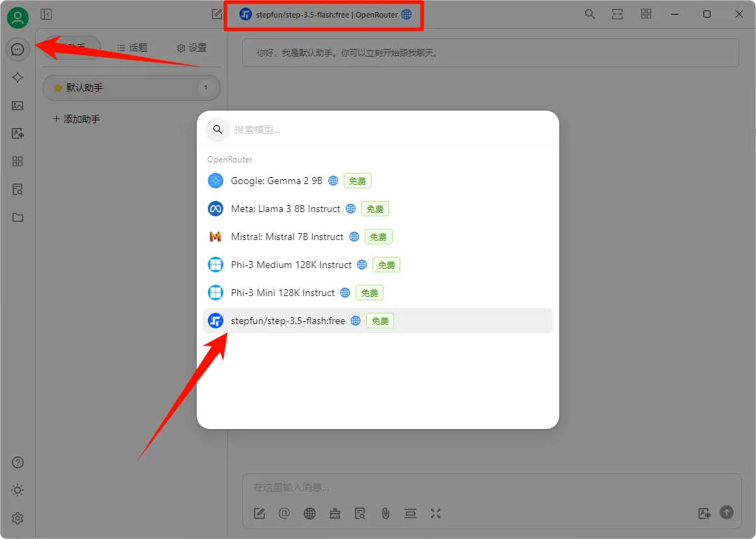Switch to the 设置 tab
The width and height of the screenshot is (756, 539).
(192, 48)
